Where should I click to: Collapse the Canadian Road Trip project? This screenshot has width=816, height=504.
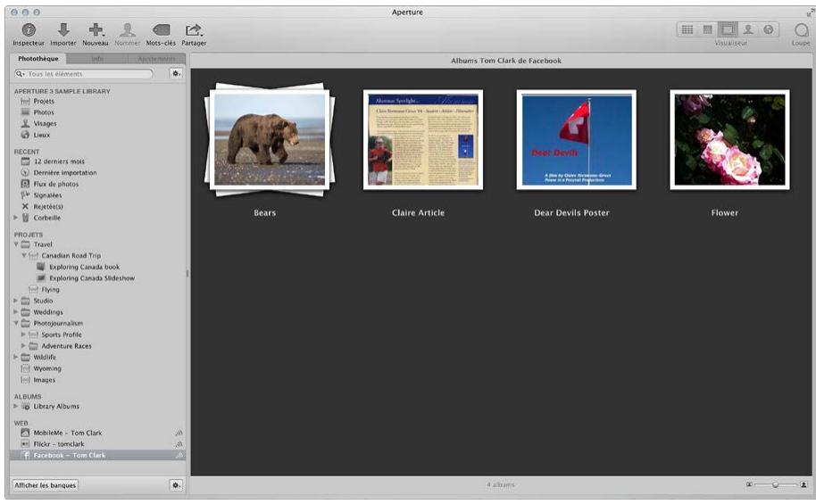click(24, 255)
